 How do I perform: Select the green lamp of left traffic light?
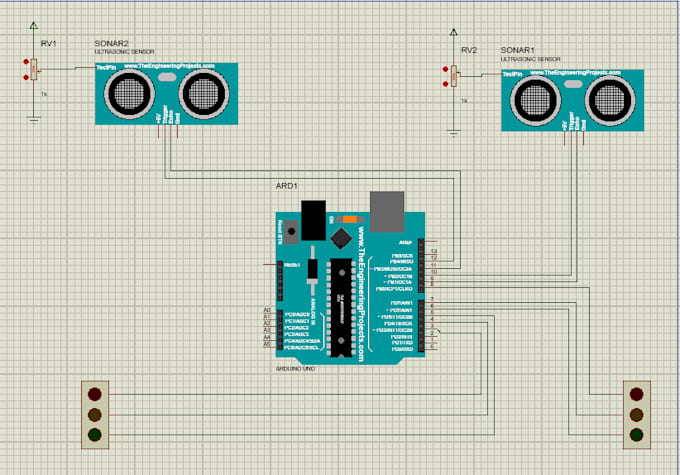click(95, 435)
